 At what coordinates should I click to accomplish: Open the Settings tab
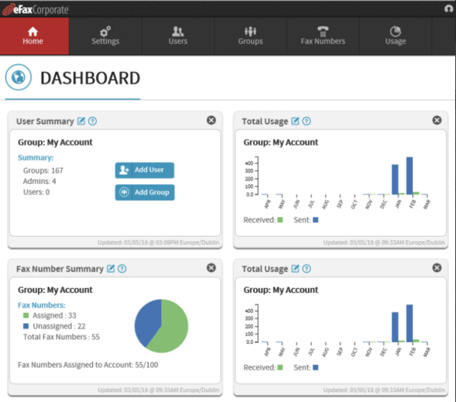tap(105, 36)
